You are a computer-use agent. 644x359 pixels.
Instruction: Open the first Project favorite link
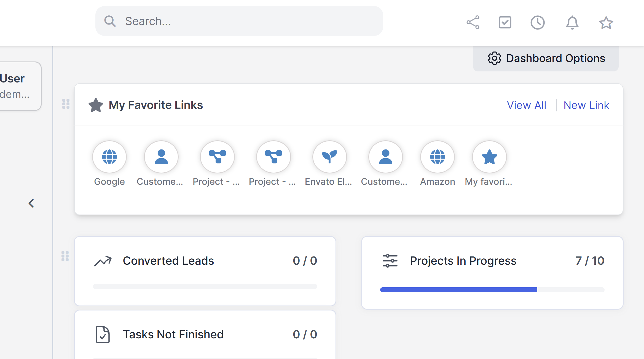tap(218, 157)
